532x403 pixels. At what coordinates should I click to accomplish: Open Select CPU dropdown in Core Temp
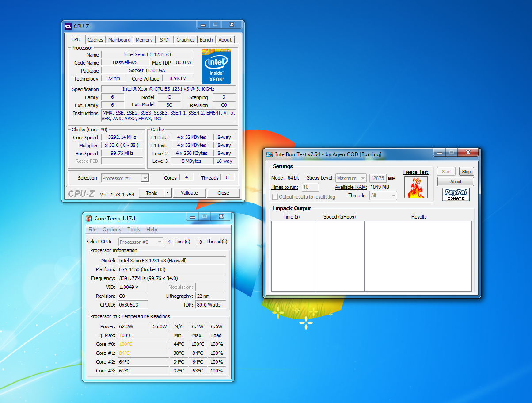(141, 242)
